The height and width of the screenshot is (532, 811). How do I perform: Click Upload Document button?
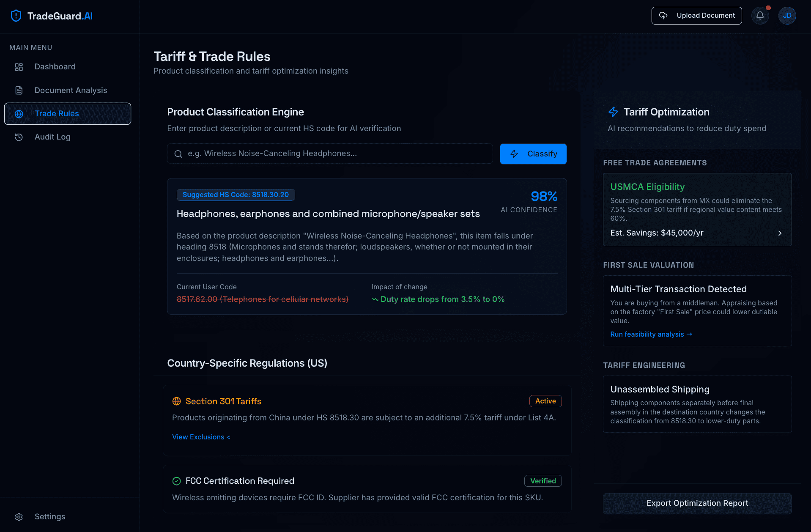(x=696, y=16)
